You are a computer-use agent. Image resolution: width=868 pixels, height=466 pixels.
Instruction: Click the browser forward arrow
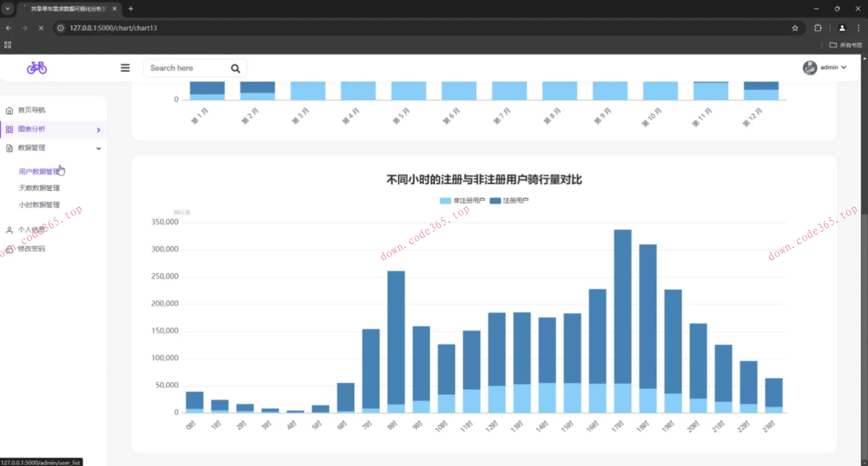25,28
